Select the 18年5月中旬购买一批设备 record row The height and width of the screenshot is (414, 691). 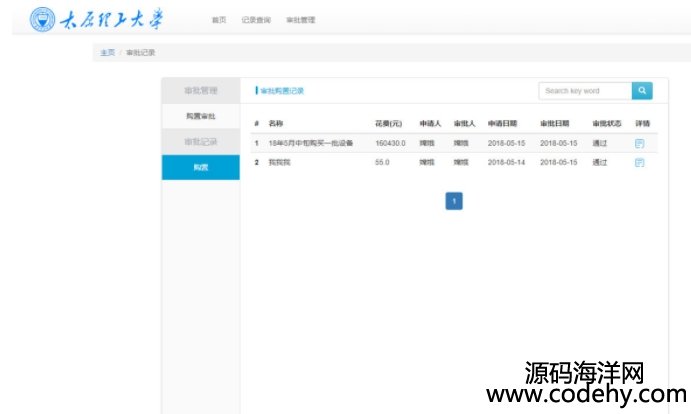pyautogui.click(x=310, y=143)
